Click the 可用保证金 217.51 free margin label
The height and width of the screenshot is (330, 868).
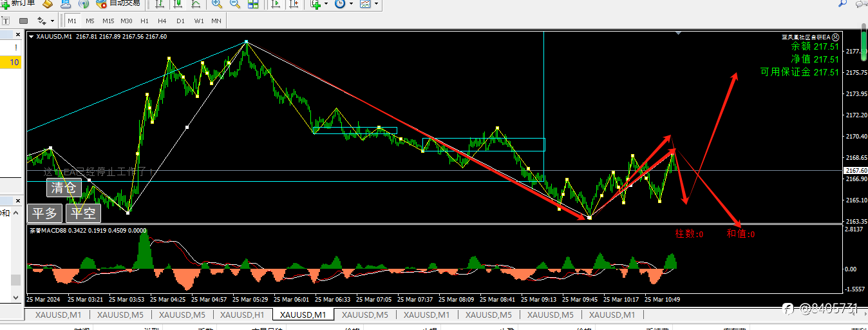coord(800,72)
